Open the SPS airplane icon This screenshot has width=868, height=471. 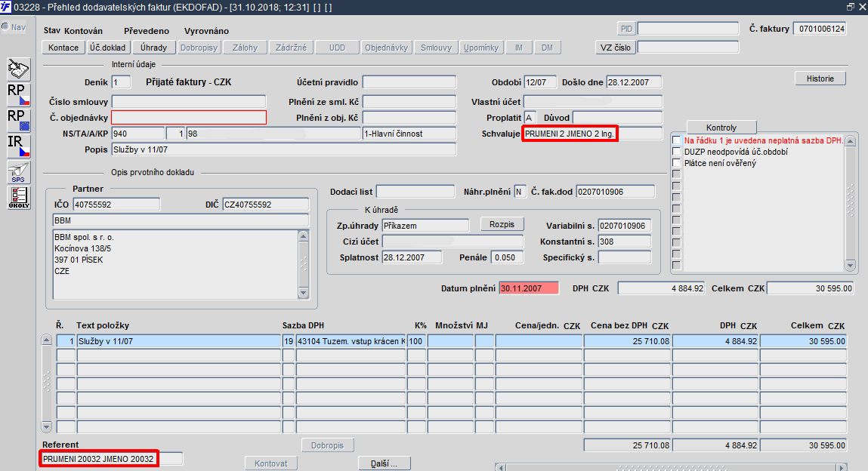(19, 172)
